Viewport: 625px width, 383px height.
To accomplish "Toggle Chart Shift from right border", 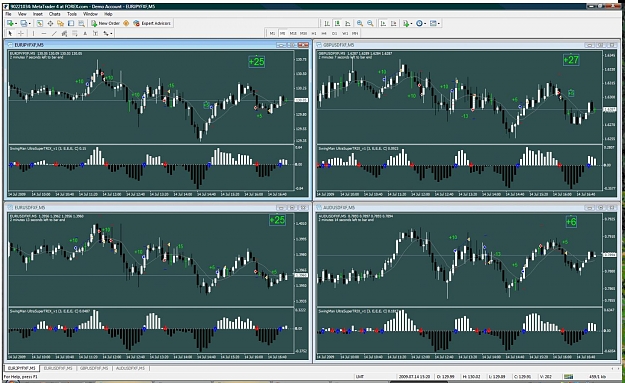I will point(393,23).
